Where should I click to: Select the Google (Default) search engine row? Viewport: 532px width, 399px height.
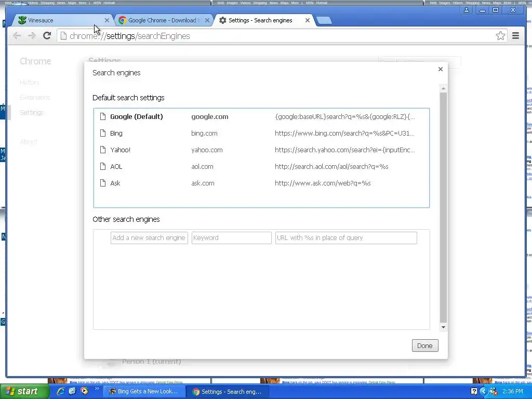pyautogui.click(x=261, y=117)
